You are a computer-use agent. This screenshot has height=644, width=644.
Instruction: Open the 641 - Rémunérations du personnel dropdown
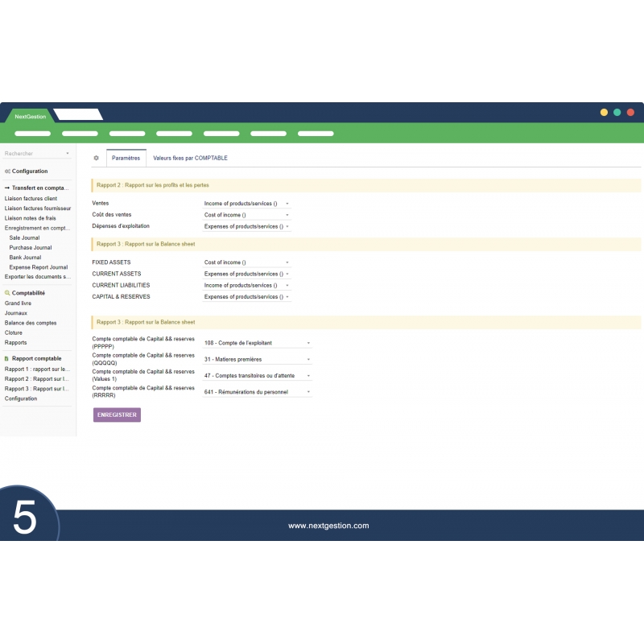(257, 392)
